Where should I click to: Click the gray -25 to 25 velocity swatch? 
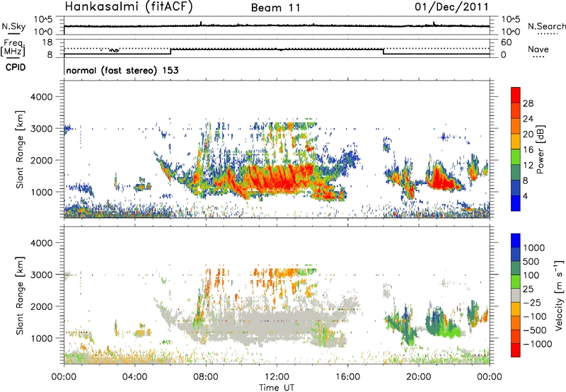pos(515,295)
